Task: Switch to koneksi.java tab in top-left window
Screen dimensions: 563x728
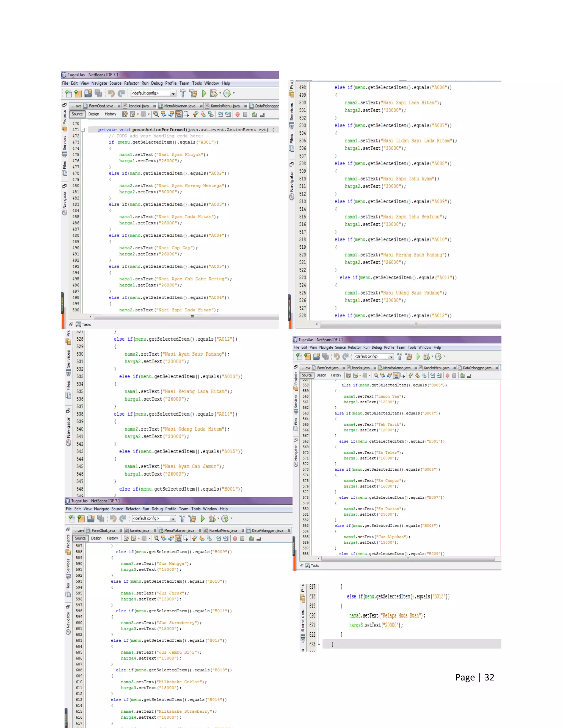Action: tap(139, 106)
